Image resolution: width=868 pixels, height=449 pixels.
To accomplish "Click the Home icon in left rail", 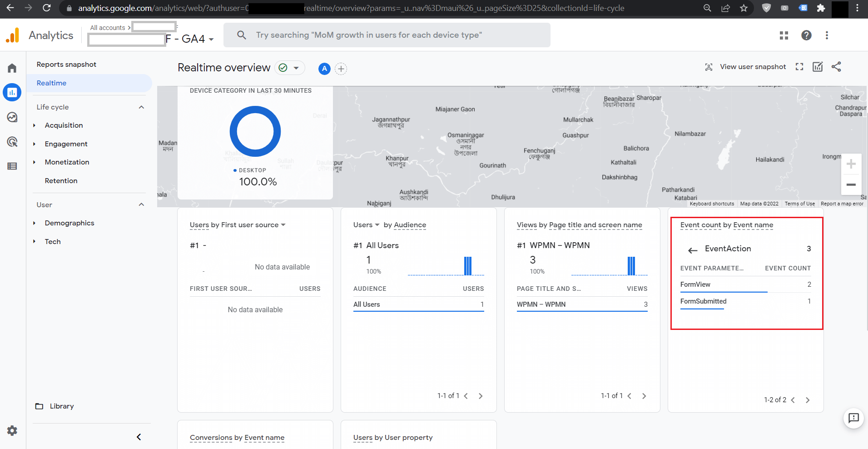I will click(x=12, y=68).
